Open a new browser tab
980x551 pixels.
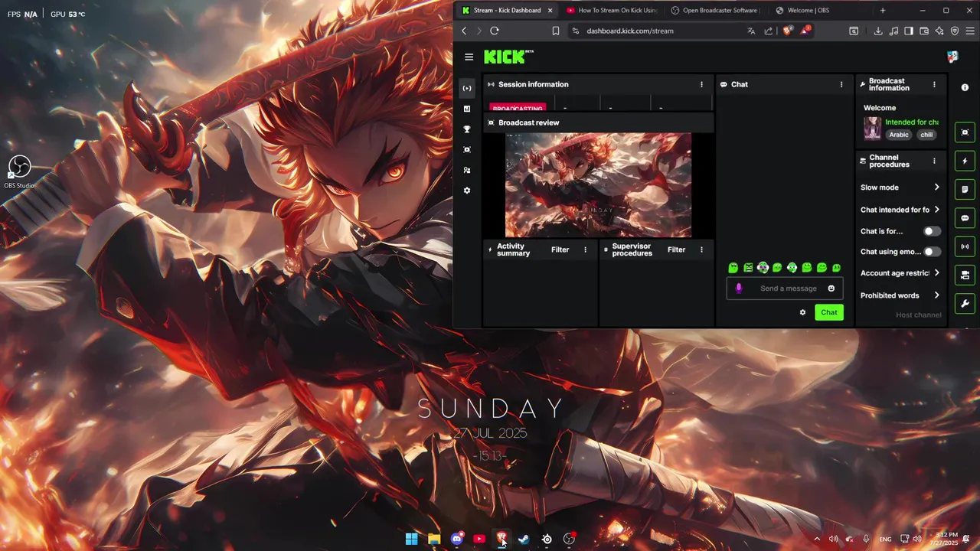(882, 11)
